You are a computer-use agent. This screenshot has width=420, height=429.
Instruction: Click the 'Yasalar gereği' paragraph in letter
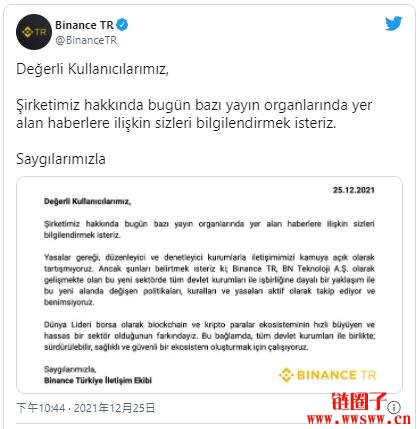point(209,280)
